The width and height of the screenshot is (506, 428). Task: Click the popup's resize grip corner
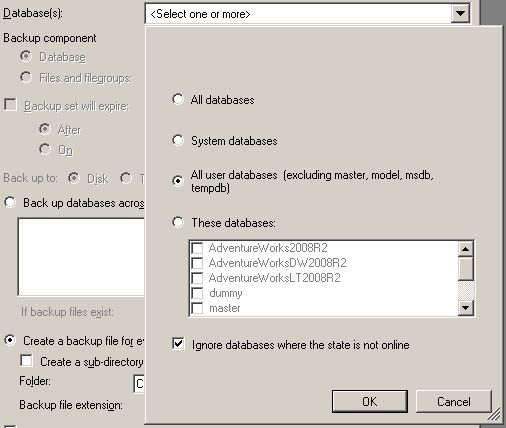494,414
